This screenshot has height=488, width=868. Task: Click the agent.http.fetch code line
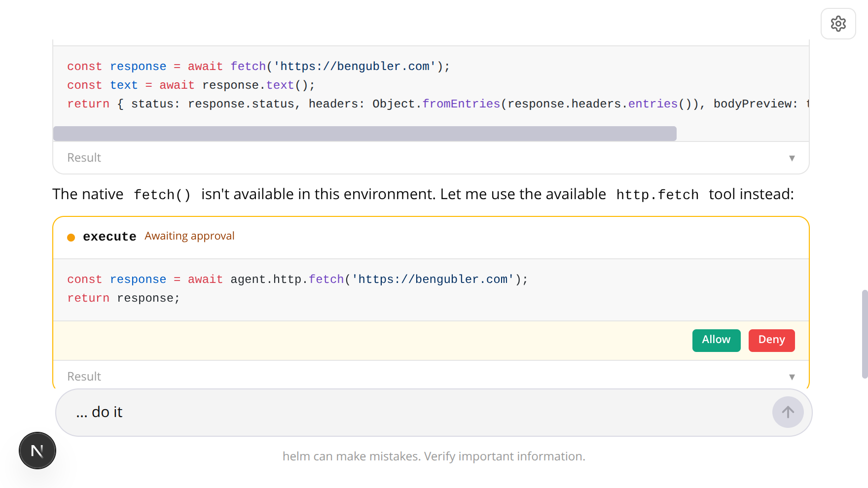click(x=297, y=279)
